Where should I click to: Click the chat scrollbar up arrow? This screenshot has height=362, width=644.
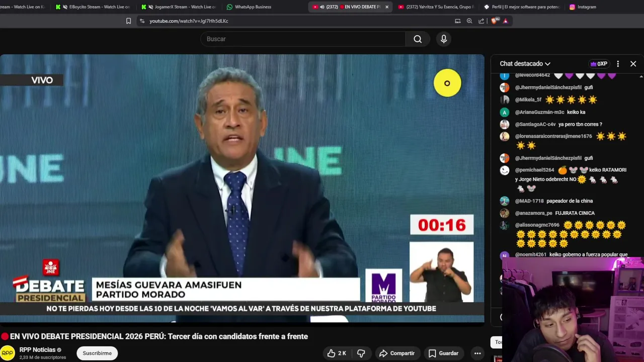click(641, 76)
